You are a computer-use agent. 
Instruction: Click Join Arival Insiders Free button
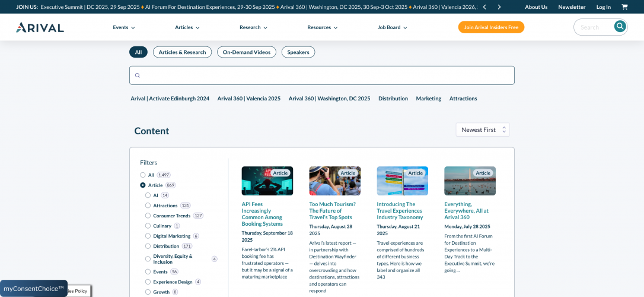tap(491, 27)
